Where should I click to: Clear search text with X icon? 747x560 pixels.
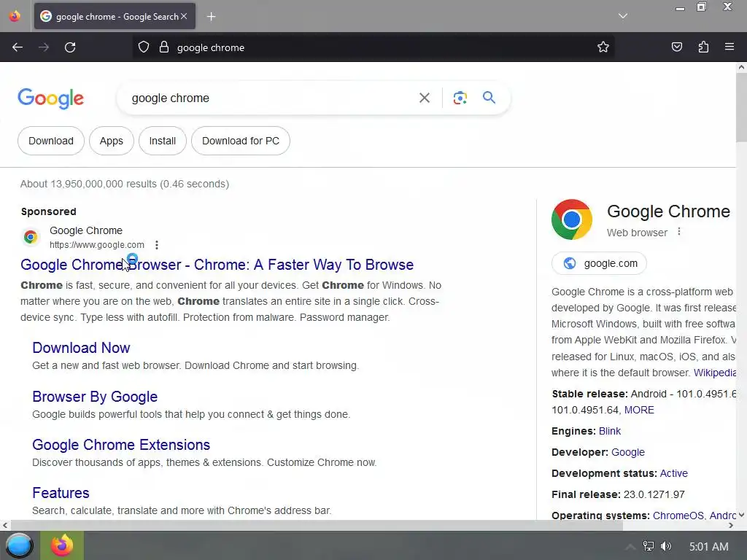(424, 98)
